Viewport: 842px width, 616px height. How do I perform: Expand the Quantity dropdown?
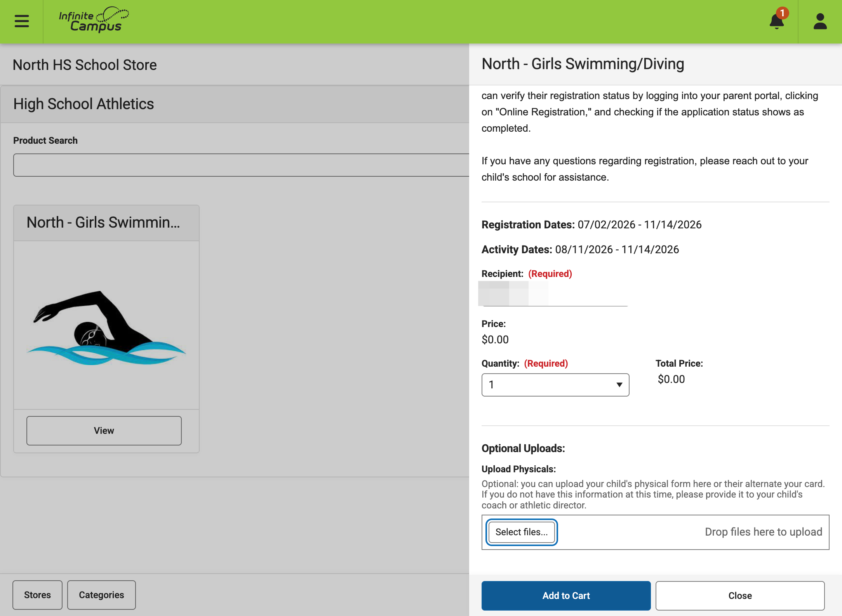(x=555, y=385)
